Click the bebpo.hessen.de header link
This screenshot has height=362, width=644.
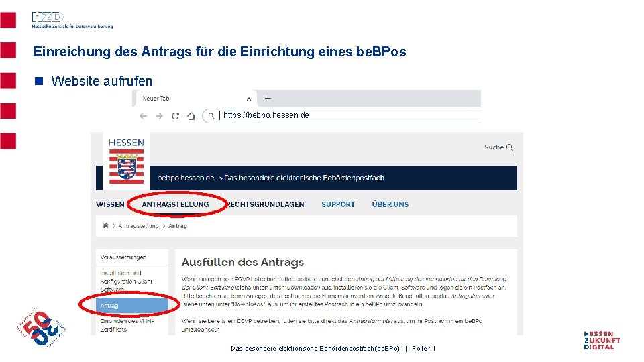click(186, 178)
